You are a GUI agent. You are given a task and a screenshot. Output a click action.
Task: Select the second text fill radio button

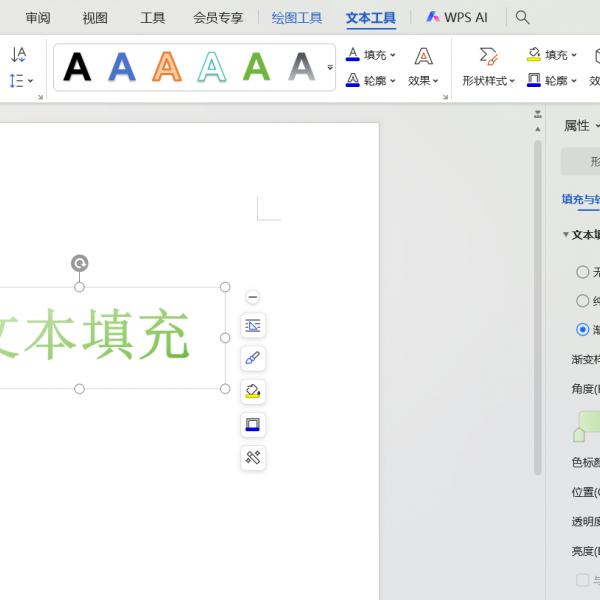tap(583, 301)
